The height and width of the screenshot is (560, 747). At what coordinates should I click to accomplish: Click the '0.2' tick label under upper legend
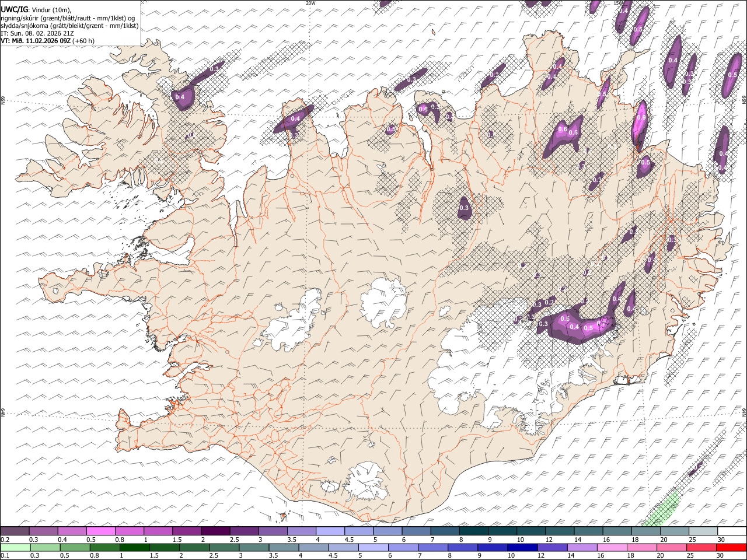tap(5, 540)
